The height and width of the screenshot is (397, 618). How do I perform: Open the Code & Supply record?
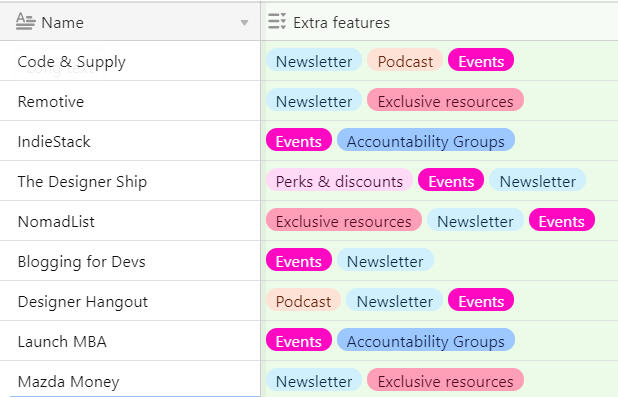click(x=130, y=61)
